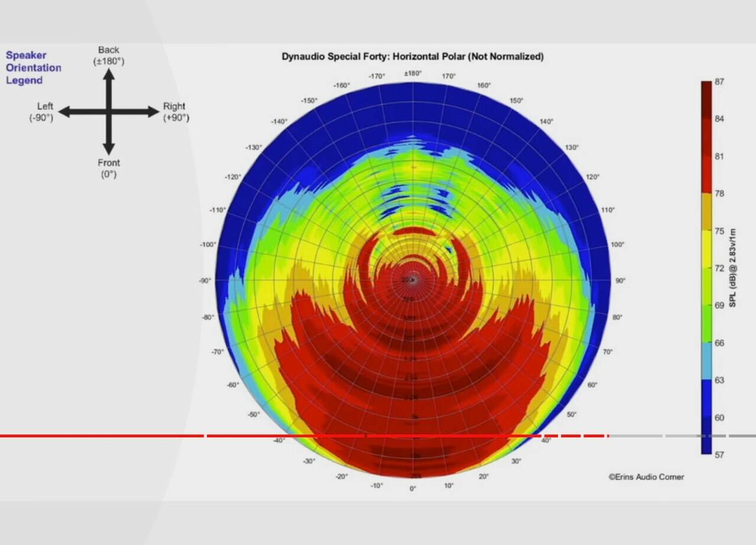Click the 'Right (+90°)' legend label

(176, 112)
